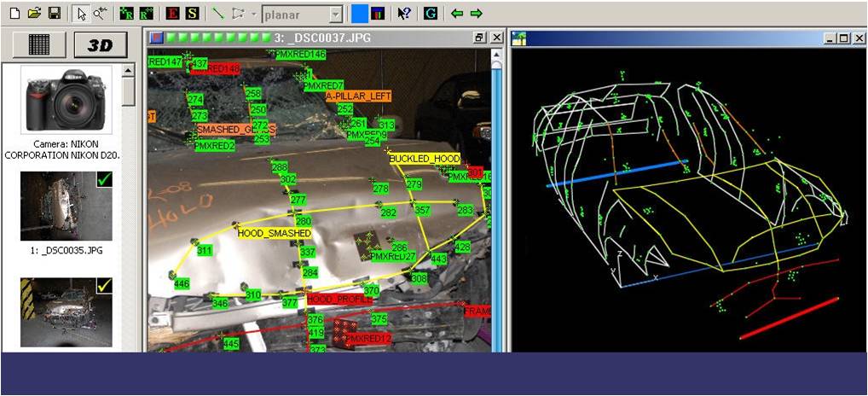Select the arrow pointer tool
This screenshot has width=868, height=396.
point(81,14)
